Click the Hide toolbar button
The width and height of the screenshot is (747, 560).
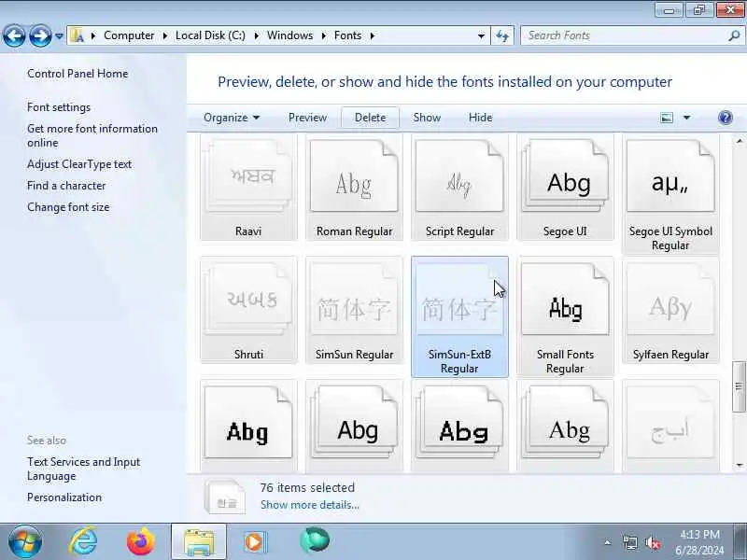coord(480,118)
